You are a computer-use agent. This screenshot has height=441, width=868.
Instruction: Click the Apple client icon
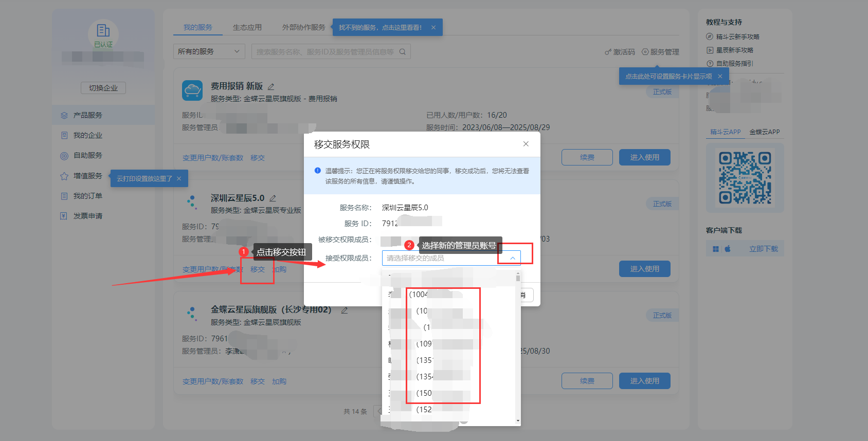(728, 249)
